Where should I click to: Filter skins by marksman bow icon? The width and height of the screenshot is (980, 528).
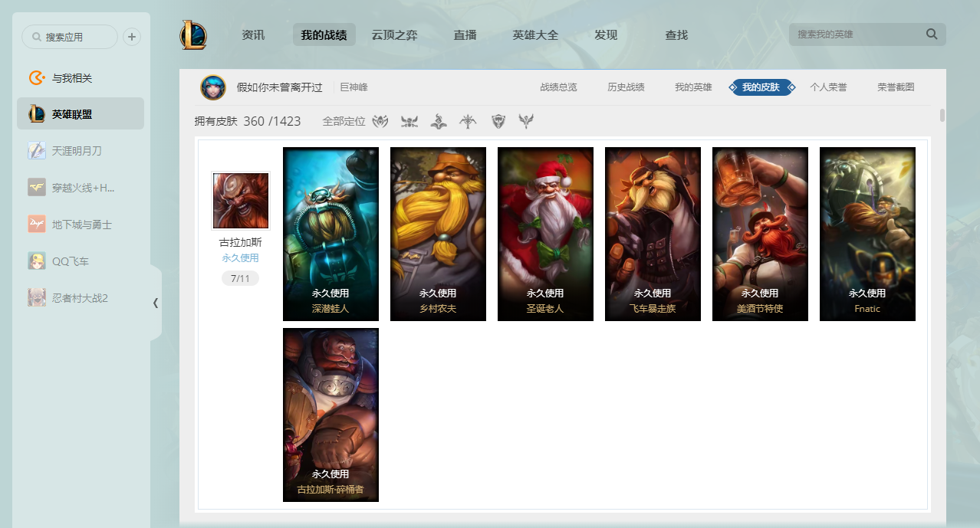tap(468, 121)
